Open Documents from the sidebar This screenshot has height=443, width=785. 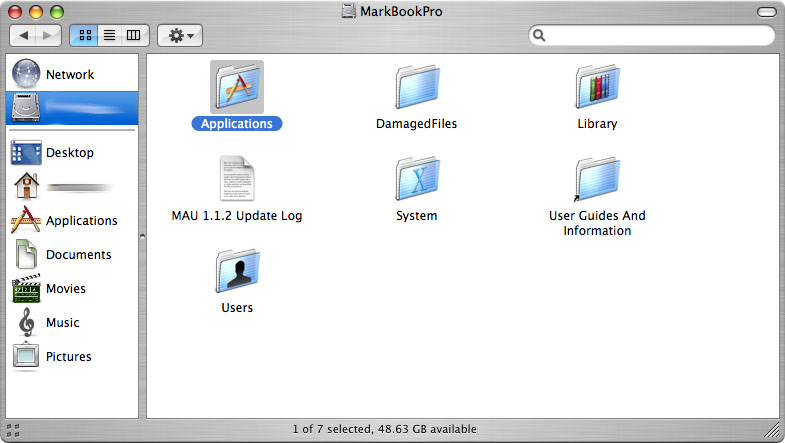72,254
